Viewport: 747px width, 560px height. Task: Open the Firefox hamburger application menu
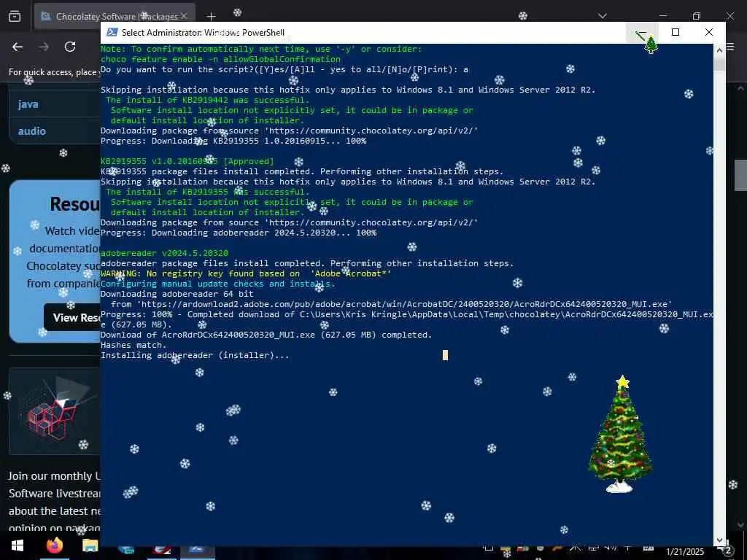pyautogui.click(x=731, y=47)
